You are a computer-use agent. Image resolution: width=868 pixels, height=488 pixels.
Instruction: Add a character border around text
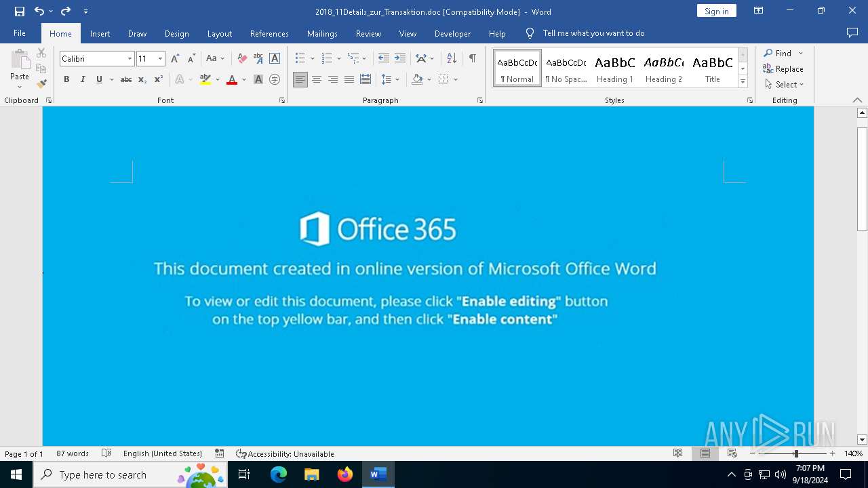pos(275,59)
